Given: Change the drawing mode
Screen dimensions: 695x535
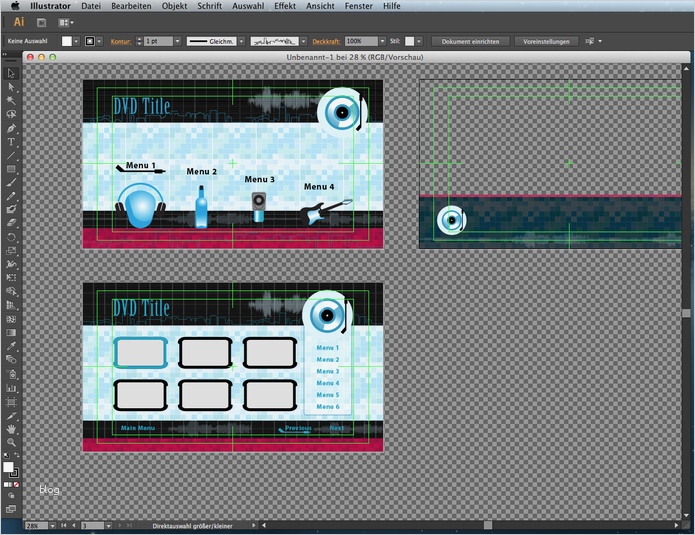Looking at the screenshot, I should [11, 496].
